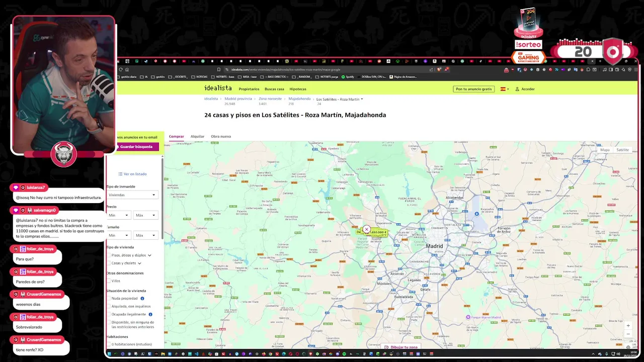
Task: Switch to the Obra nueva tab
Action: (221, 136)
